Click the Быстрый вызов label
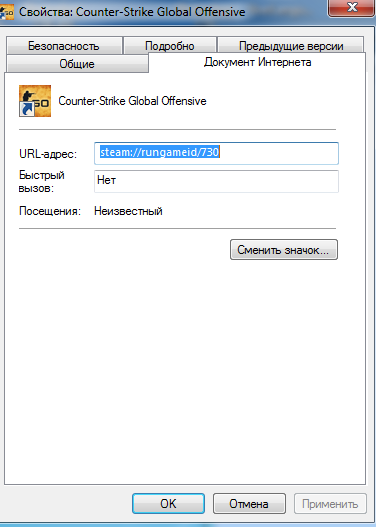Image resolution: width=376 pixels, height=527 pixels. pos(42,181)
